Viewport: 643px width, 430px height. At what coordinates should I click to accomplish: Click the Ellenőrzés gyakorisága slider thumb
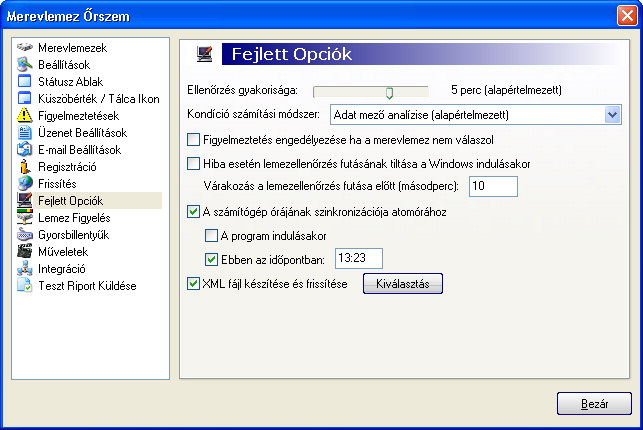click(x=389, y=93)
